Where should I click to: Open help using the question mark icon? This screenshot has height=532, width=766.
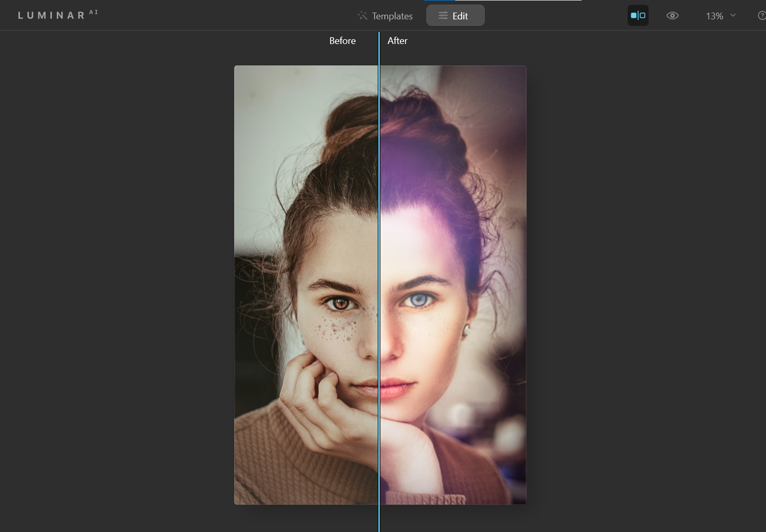pos(762,16)
